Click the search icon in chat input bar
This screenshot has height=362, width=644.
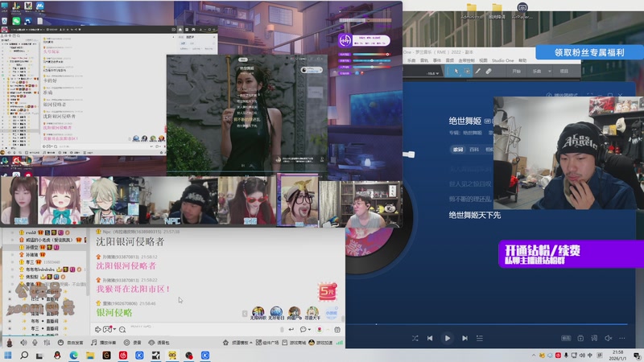pyautogui.click(x=122, y=329)
